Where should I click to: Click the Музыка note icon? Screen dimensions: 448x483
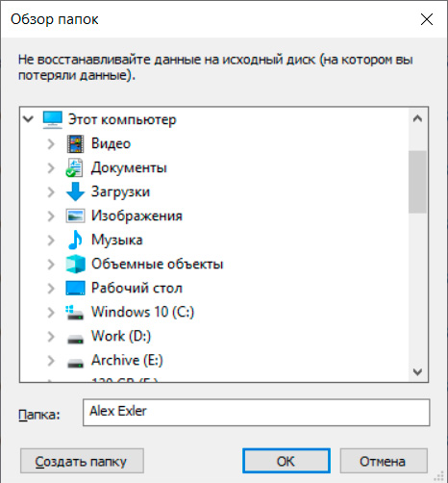(x=75, y=240)
